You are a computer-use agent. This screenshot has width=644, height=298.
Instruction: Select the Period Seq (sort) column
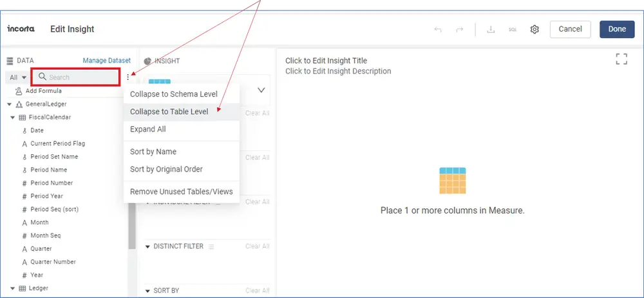[54, 210]
